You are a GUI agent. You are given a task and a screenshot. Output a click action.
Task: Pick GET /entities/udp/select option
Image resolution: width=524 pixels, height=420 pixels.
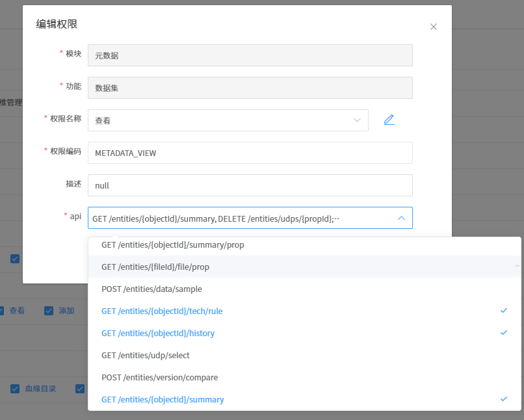tap(304, 355)
